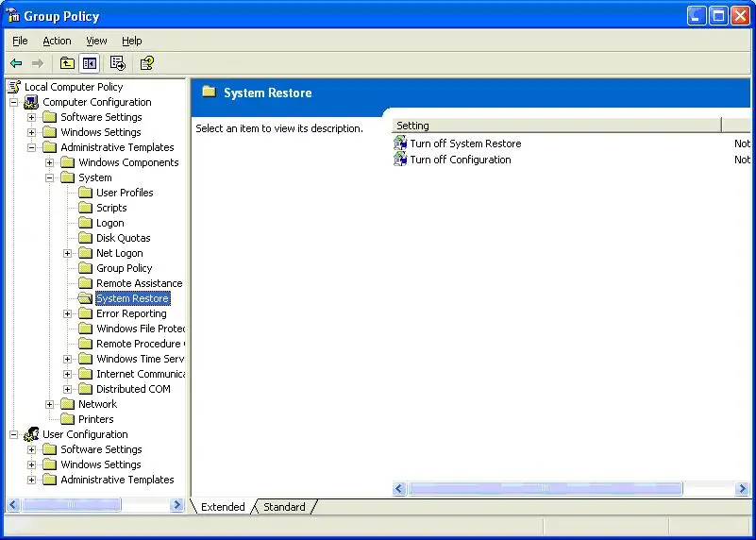This screenshot has height=540, width=756.
Task: Click right arrow of tree pane scrollbar
Action: click(176, 505)
